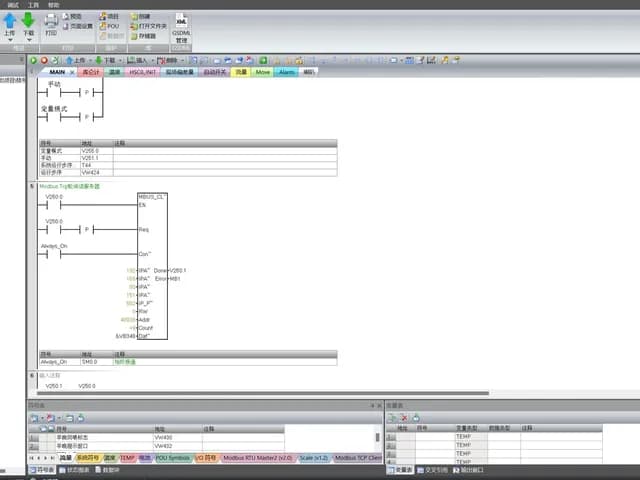Switch to the Move tab
The width and height of the screenshot is (640, 480).
[x=262, y=72]
